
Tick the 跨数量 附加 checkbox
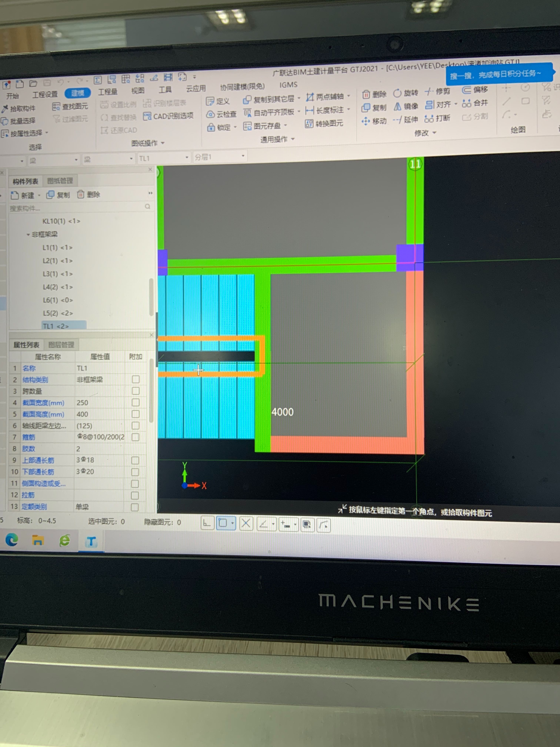[136, 391]
